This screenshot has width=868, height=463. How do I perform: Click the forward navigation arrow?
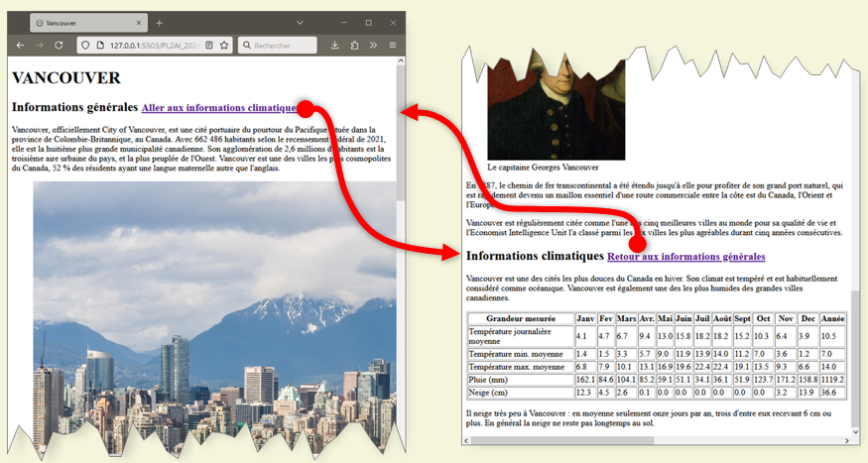40,46
